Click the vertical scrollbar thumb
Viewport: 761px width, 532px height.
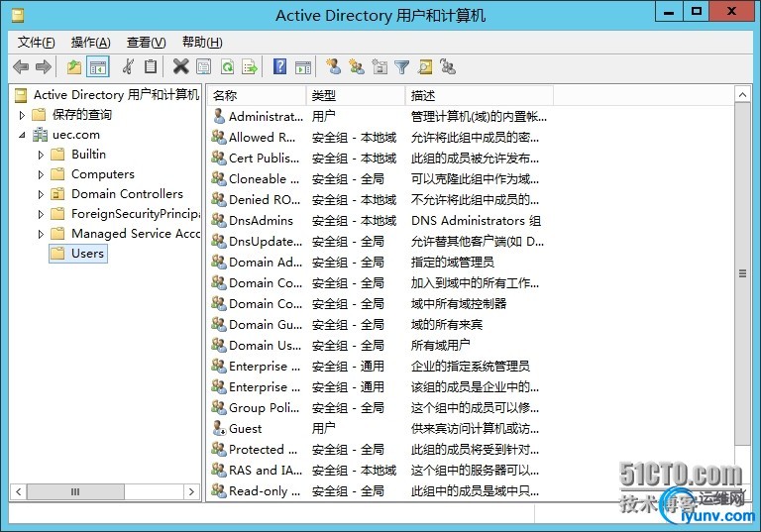click(742, 273)
